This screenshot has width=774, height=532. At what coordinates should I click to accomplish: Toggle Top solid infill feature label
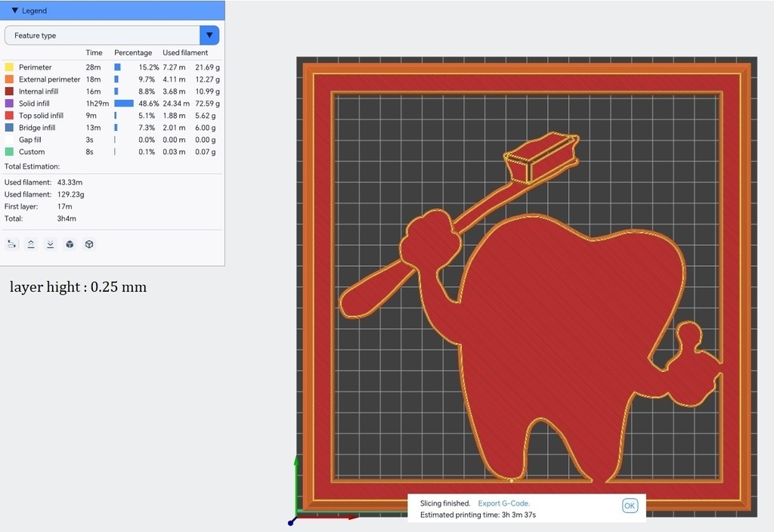41,116
